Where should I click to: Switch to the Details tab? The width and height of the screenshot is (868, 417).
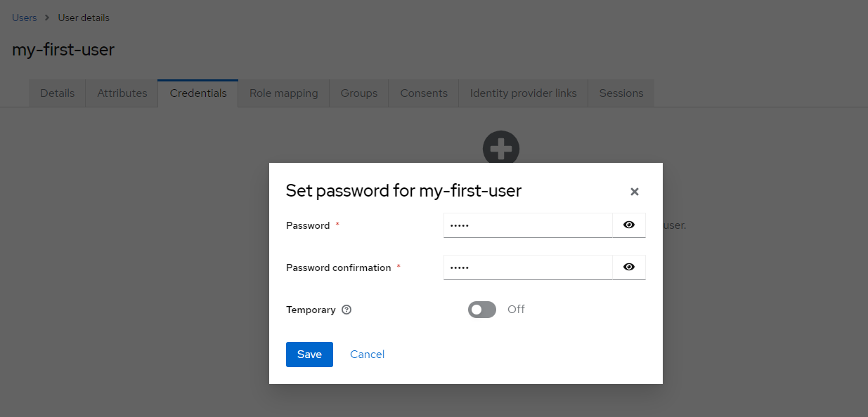(x=58, y=93)
